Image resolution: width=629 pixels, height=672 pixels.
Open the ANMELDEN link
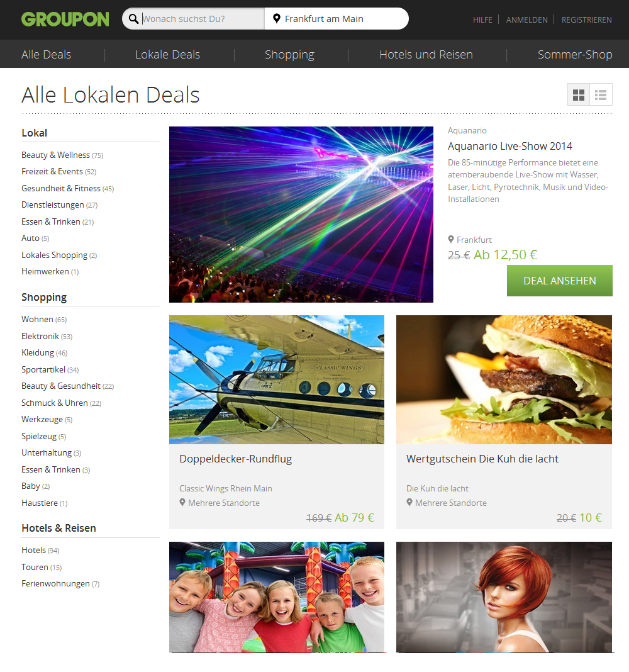click(x=526, y=20)
